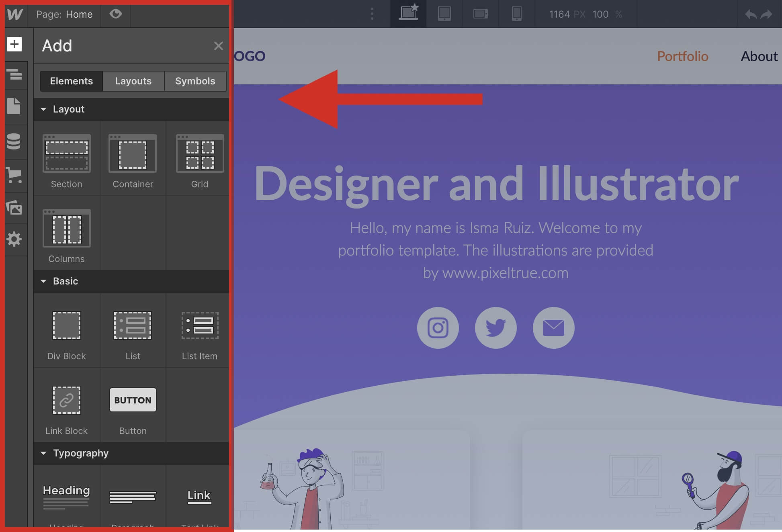Click the About nav link
The height and width of the screenshot is (532, 782).
click(759, 56)
